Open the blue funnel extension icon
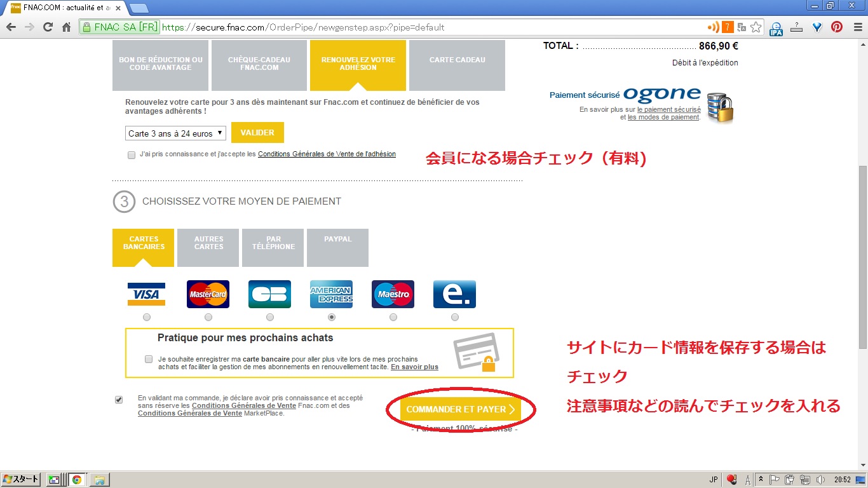This screenshot has height=488, width=868. click(818, 27)
